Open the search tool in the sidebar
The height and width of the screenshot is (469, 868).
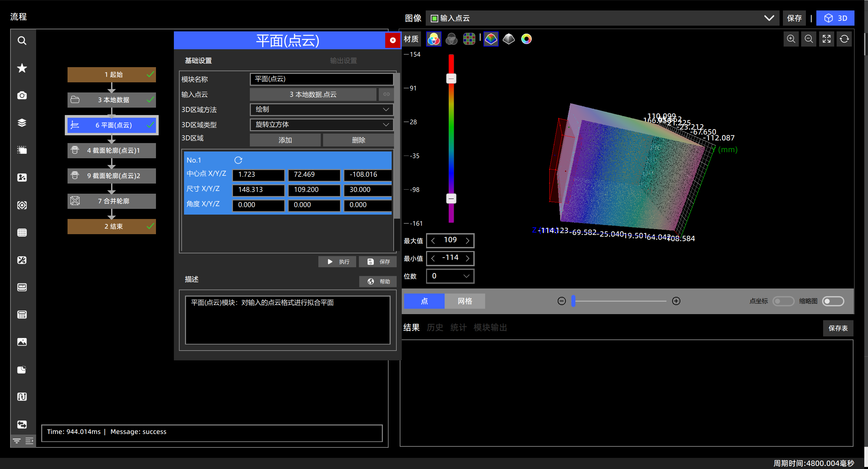tap(22, 40)
